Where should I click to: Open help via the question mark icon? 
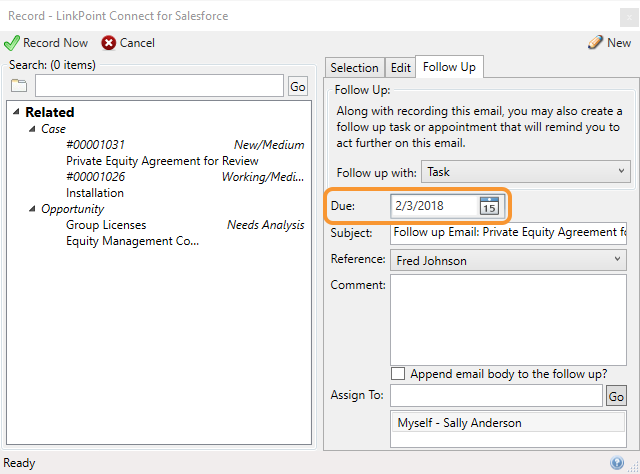(617, 463)
